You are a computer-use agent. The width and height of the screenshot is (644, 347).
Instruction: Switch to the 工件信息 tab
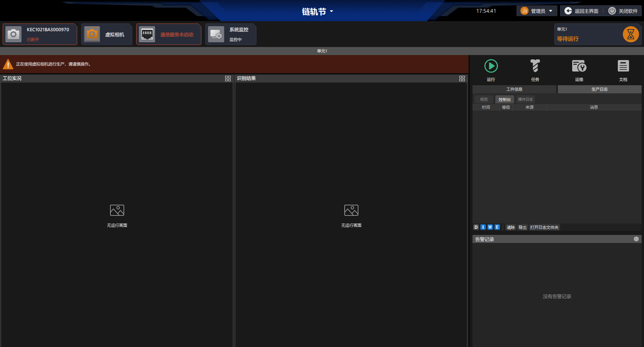point(514,89)
